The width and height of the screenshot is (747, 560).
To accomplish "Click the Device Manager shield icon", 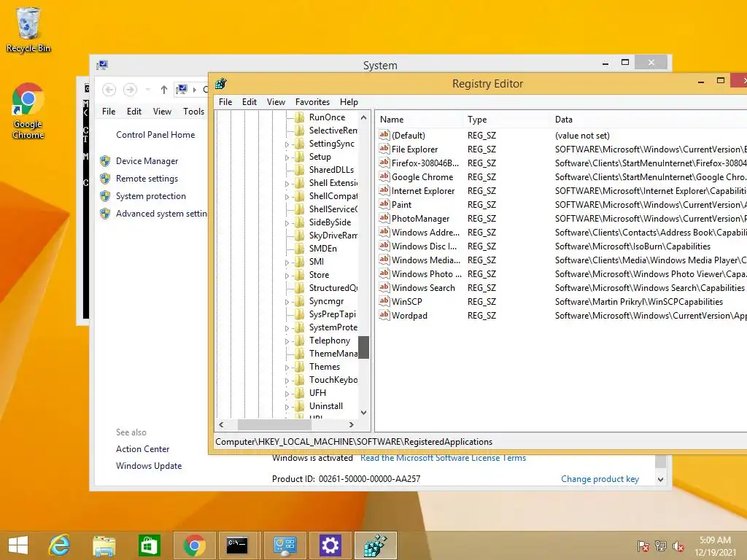I will 105,161.
